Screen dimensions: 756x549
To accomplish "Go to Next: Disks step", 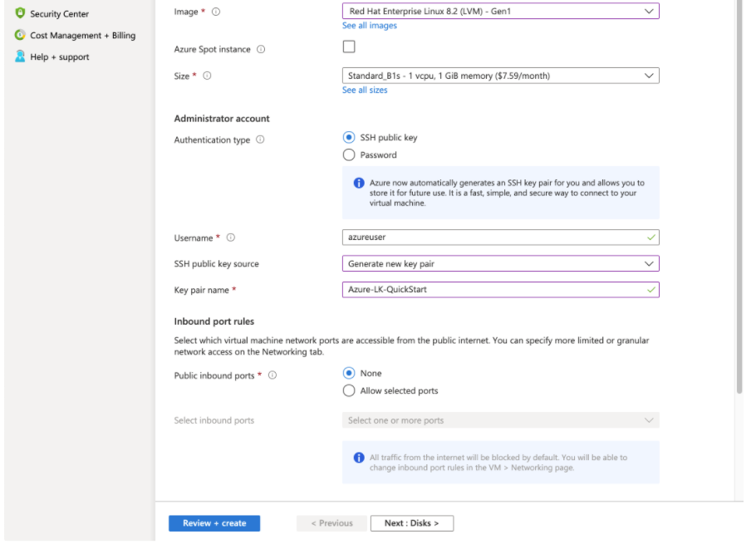I will (x=412, y=523).
